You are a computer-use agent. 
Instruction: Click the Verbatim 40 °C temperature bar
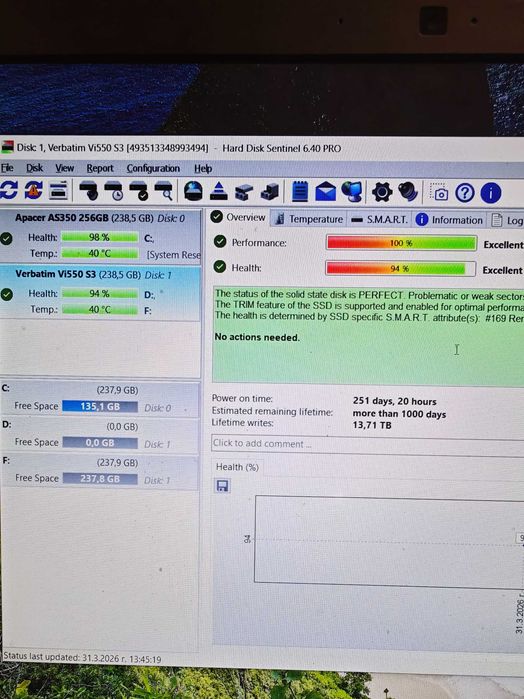[99, 309]
